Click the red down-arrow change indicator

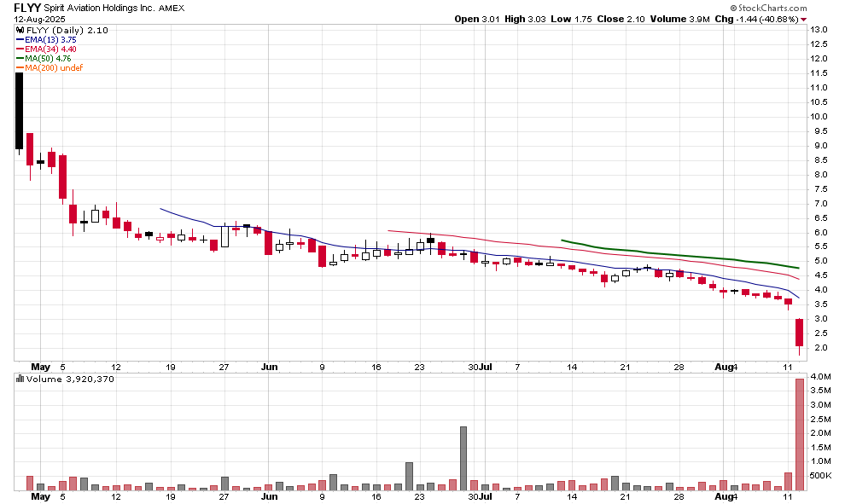803,20
